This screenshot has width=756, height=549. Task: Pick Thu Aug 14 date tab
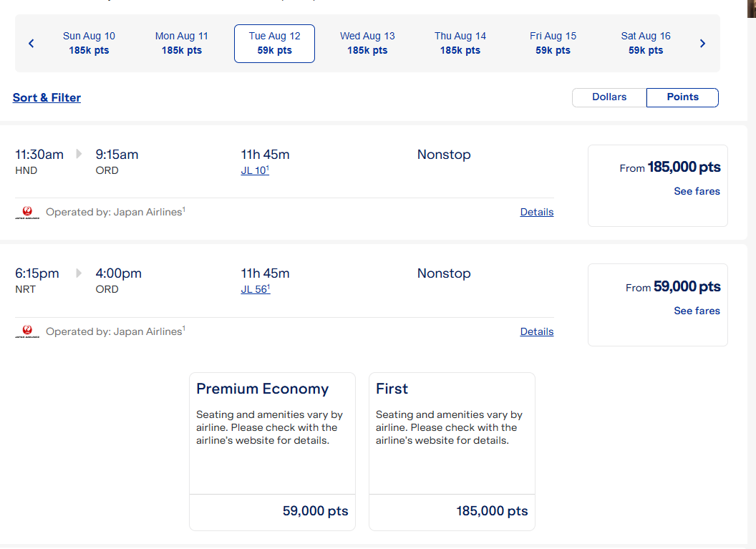460,43
